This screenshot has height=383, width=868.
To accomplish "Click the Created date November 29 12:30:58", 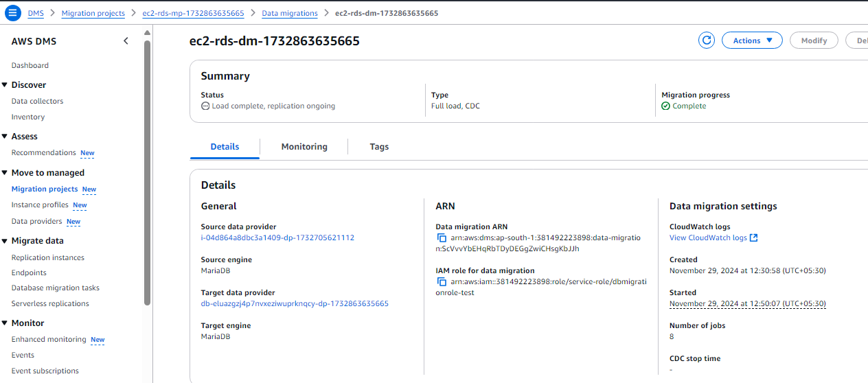I will 748,270.
